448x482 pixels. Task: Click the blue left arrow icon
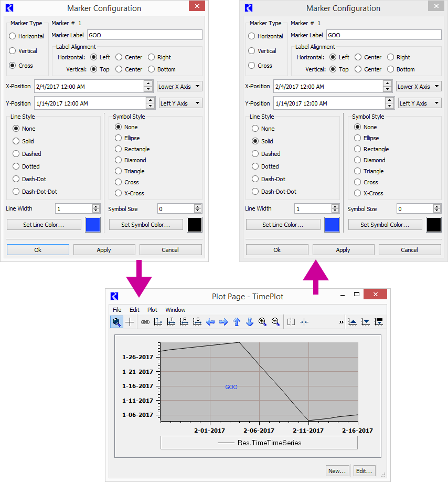[x=210, y=322]
